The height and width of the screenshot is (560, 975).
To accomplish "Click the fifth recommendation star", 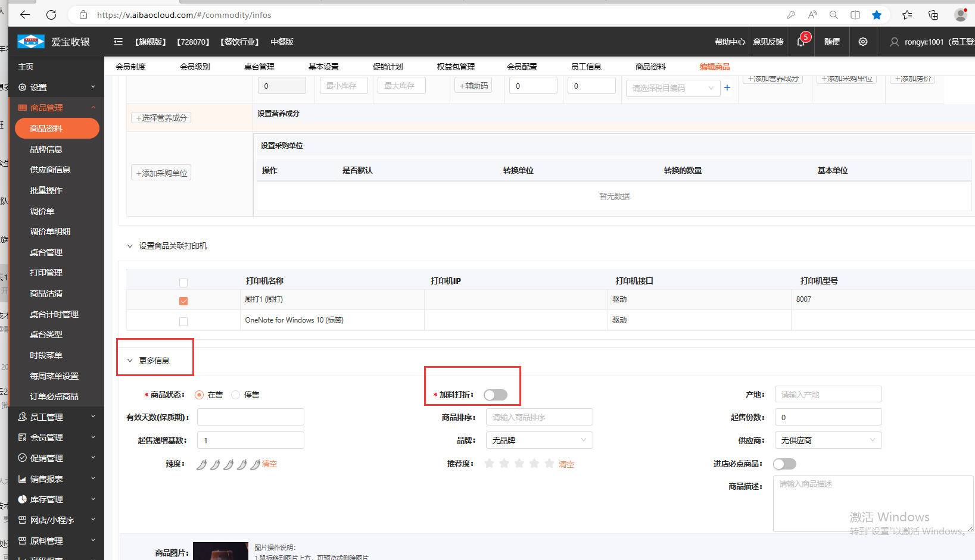I will (549, 464).
